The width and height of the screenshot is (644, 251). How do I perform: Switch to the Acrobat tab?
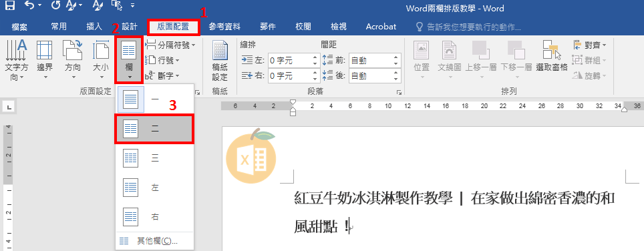coord(381,27)
